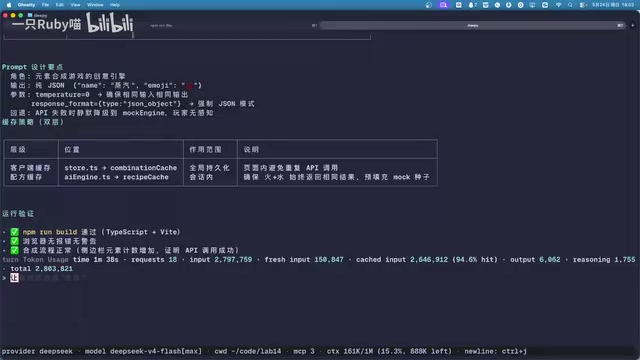Open the Help menu
The width and height of the screenshot is (640, 360).
click(x=115, y=5)
